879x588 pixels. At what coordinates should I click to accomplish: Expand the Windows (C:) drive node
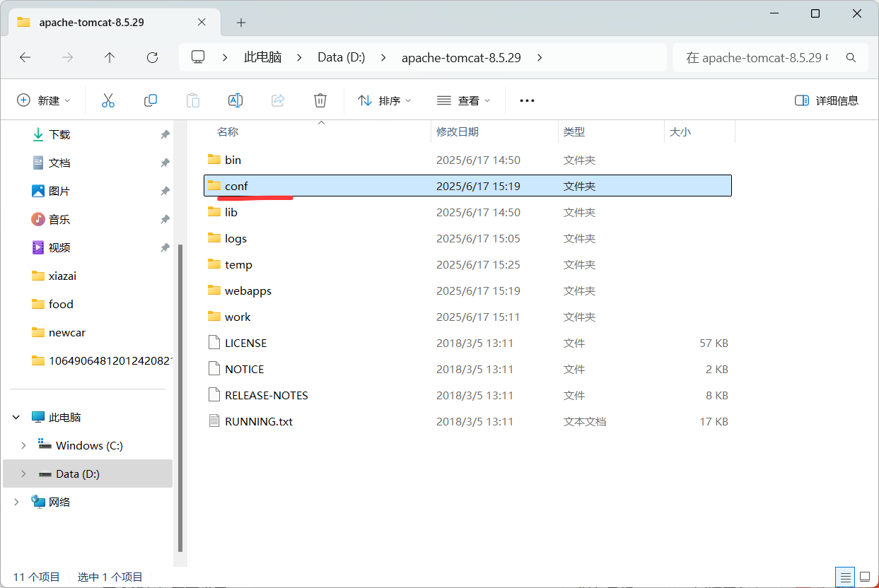tap(23, 445)
